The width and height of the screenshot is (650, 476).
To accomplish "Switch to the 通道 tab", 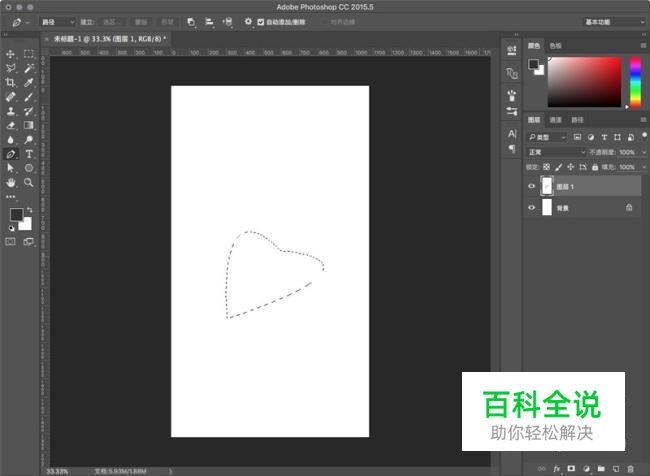I will point(555,119).
